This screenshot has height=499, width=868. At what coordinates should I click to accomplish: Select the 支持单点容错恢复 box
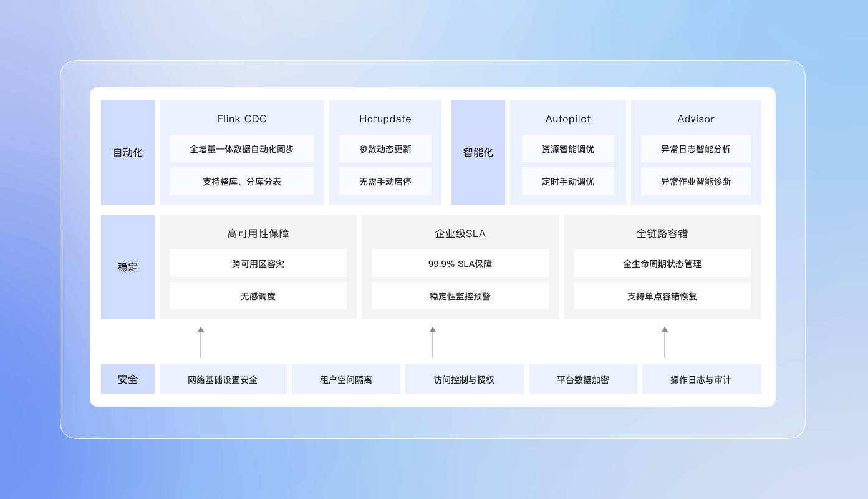(662, 296)
